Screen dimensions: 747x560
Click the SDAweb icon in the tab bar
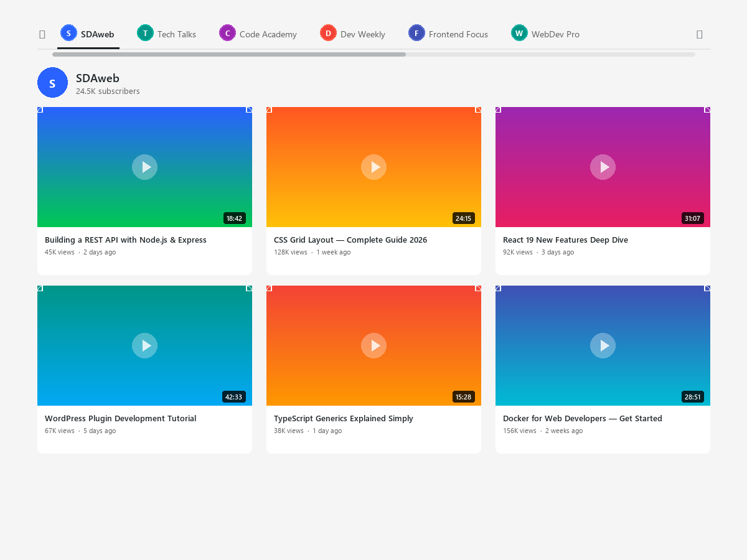pos(68,32)
